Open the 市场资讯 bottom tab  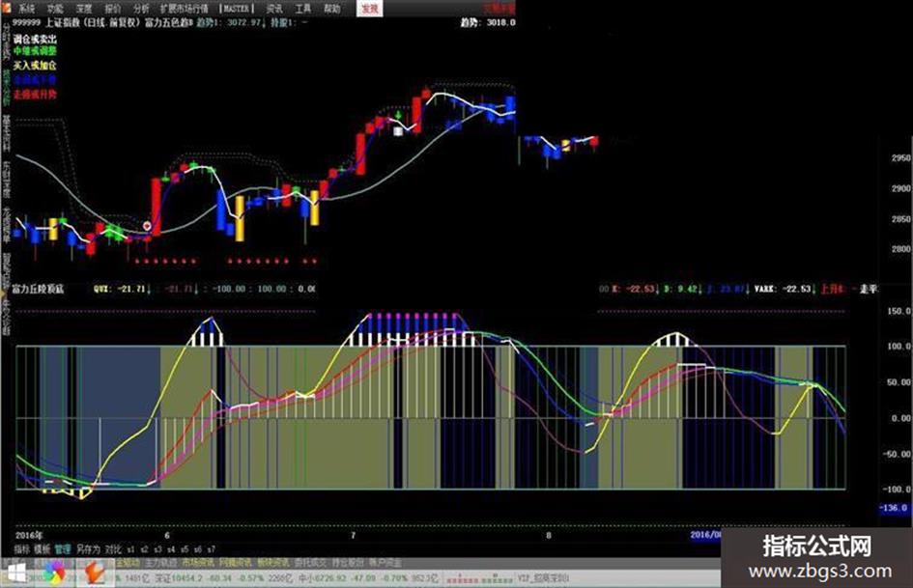pyautogui.click(x=197, y=563)
